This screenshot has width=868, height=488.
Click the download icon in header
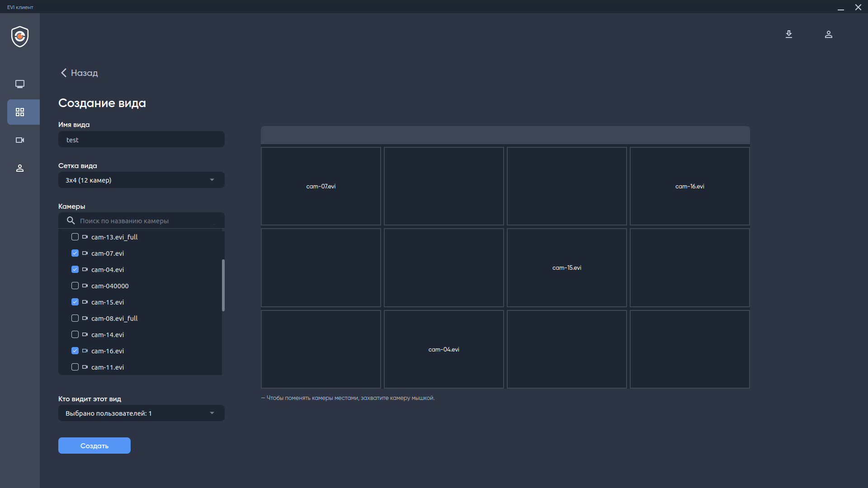point(789,34)
